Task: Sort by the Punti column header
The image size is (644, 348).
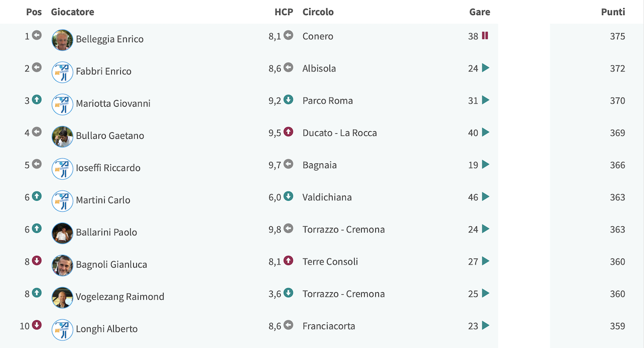Action: click(x=613, y=12)
